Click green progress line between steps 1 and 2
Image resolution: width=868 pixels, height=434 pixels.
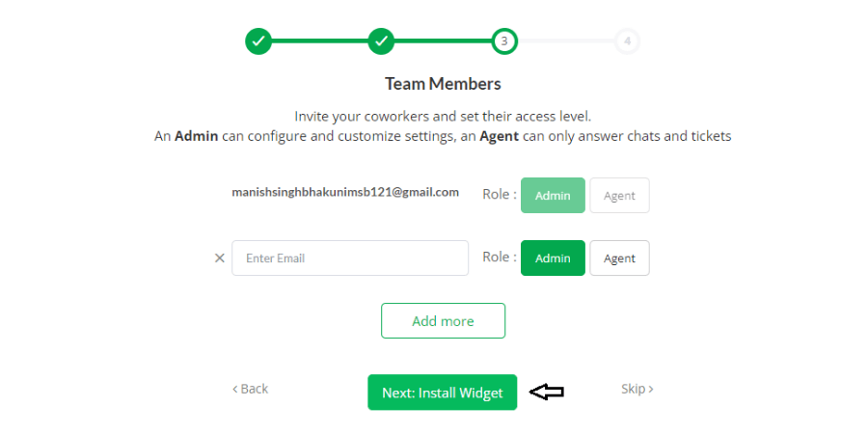(x=319, y=41)
